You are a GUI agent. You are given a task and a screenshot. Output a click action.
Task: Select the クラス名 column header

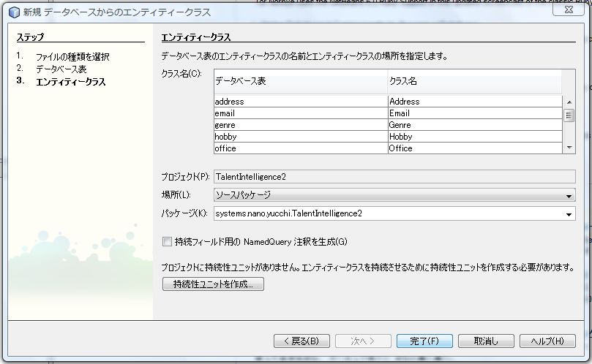pos(474,81)
